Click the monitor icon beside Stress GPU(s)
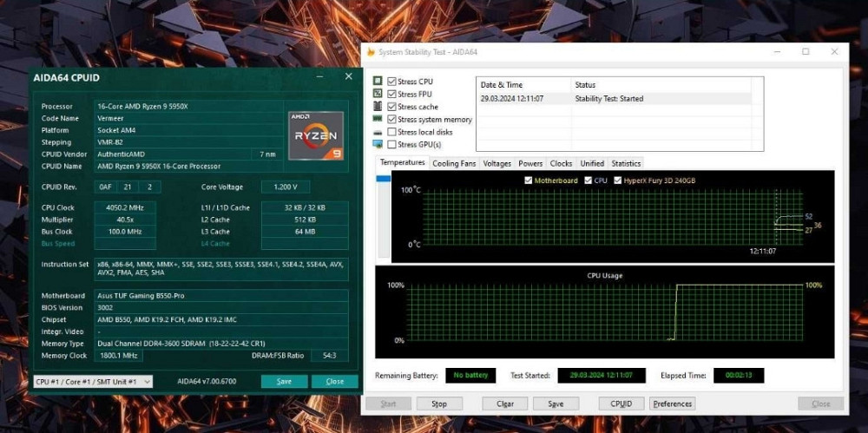Image resolution: width=868 pixels, height=433 pixels. [378, 145]
